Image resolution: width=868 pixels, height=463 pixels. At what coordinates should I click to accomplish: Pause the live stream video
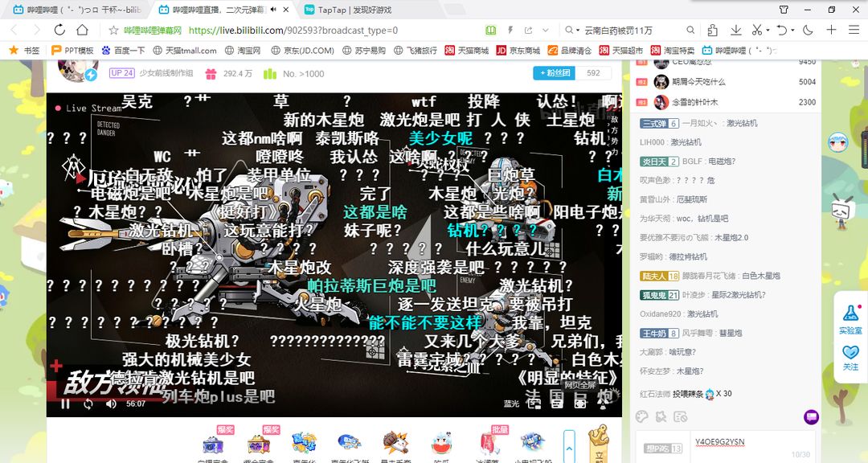[65, 404]
